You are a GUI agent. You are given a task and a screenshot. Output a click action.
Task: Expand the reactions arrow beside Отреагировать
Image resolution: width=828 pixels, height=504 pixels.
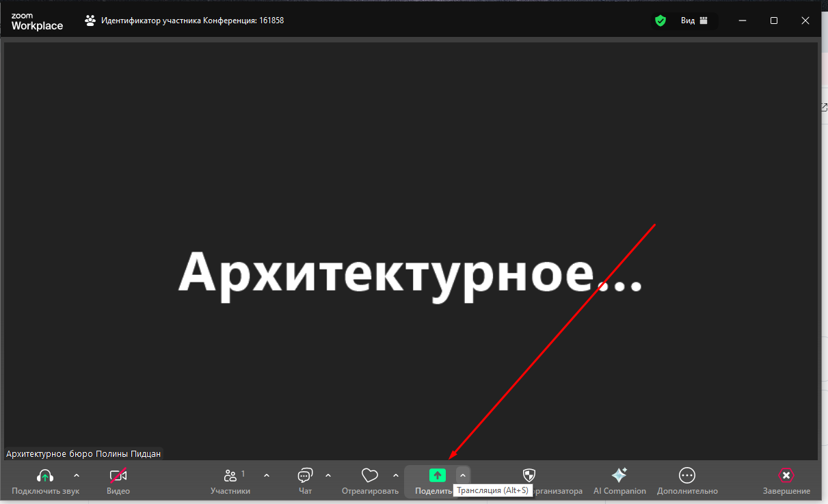(x=396, y=475)
